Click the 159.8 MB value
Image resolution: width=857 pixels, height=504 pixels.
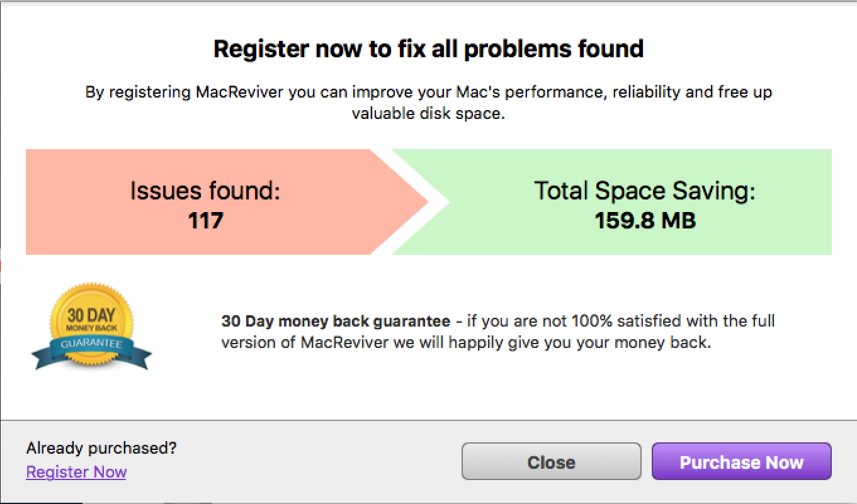[645, 221]
